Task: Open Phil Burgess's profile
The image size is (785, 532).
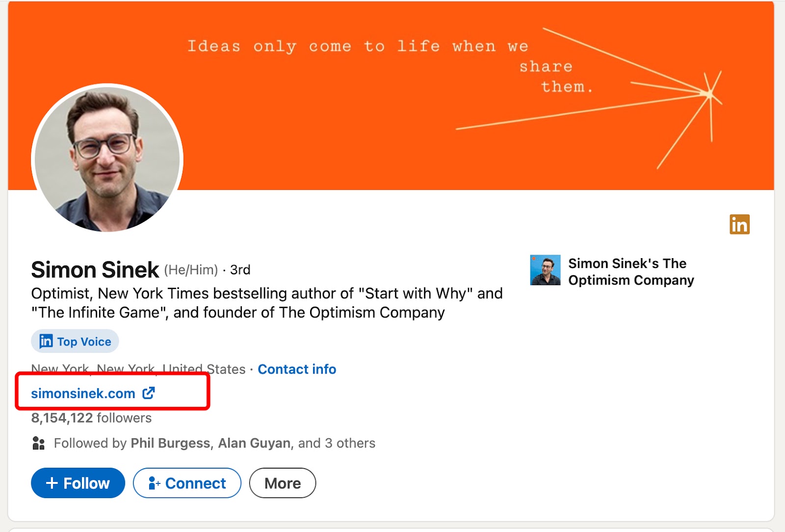Action: pyautogui.click(x=169, y=443)
